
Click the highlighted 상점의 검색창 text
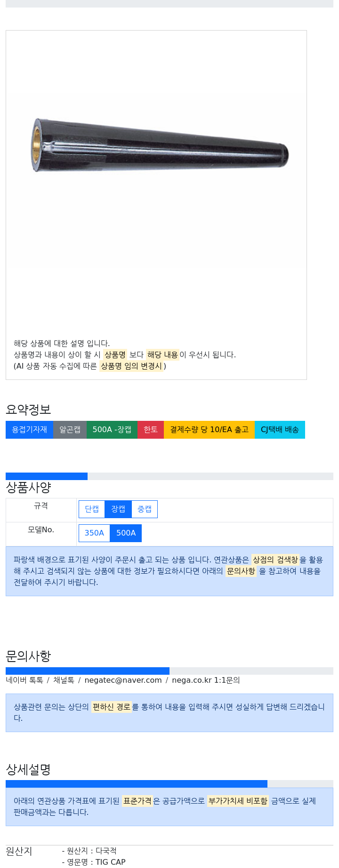coord(275,560)
